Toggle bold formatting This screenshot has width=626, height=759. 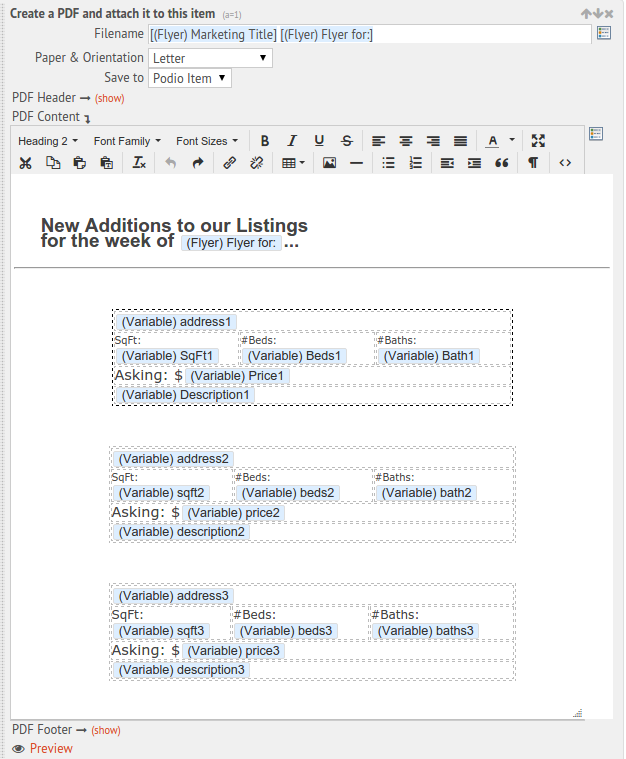[264, 141]
